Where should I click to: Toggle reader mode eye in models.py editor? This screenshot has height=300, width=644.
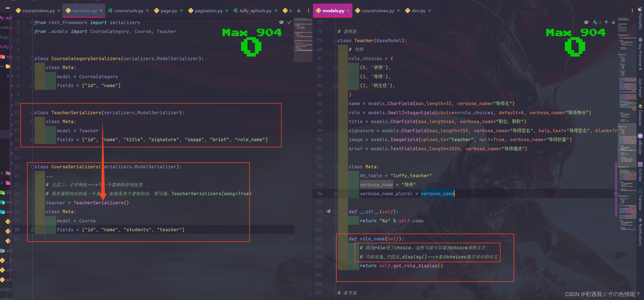tap(586, 22)
